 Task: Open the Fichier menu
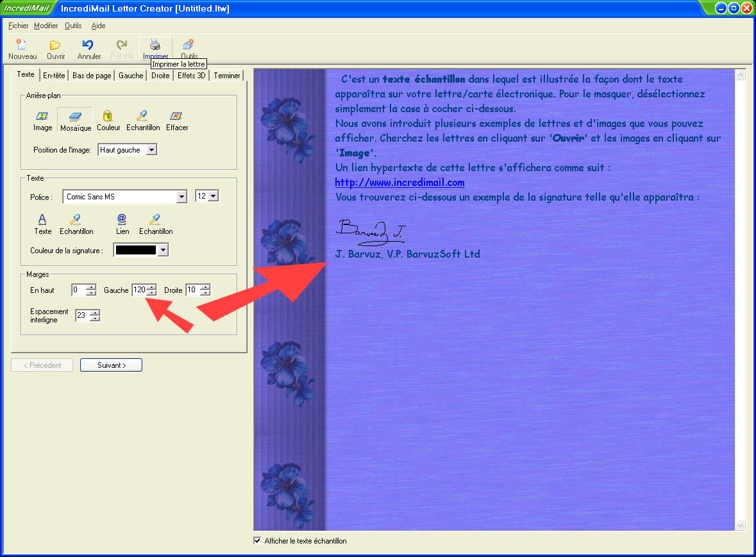click(19, 26)
